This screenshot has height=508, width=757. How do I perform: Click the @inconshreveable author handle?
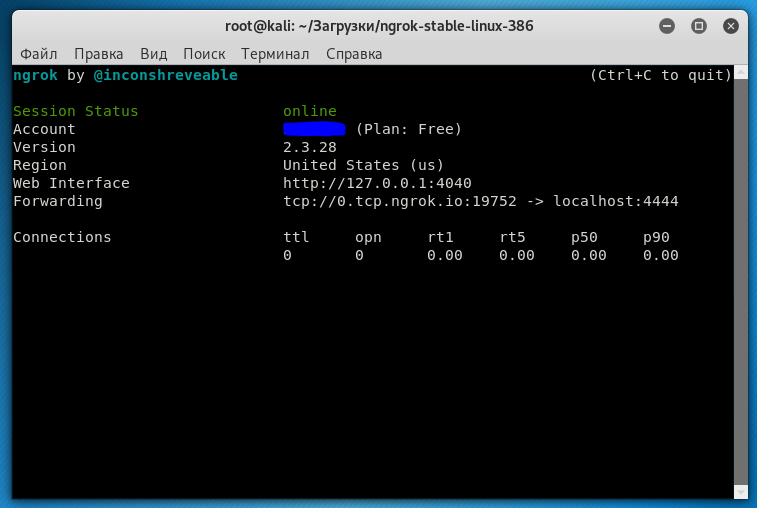pos(165,75)
